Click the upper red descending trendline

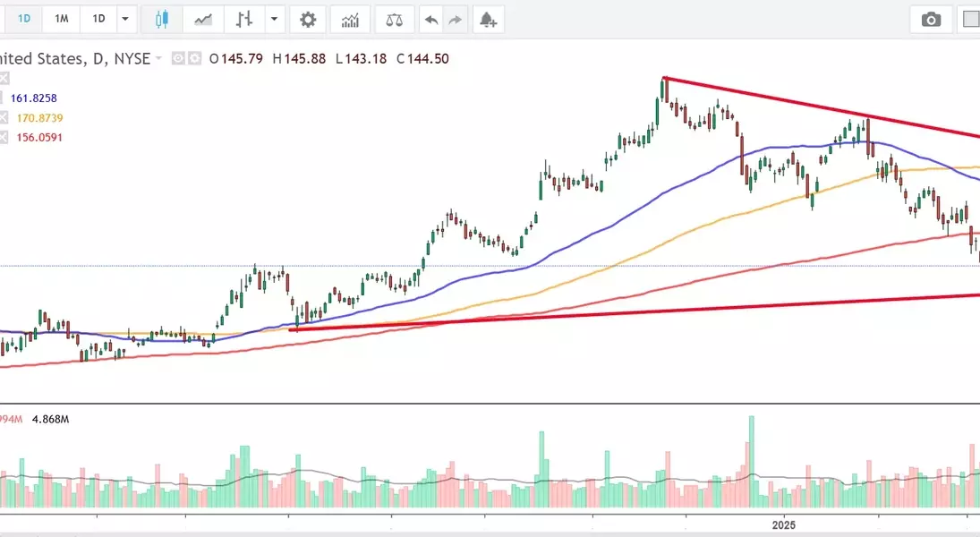(805, 106)
